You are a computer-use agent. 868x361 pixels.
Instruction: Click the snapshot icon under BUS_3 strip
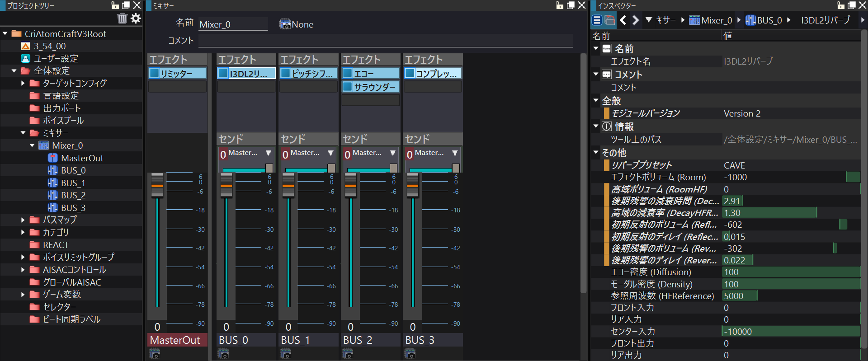(410, 354)
